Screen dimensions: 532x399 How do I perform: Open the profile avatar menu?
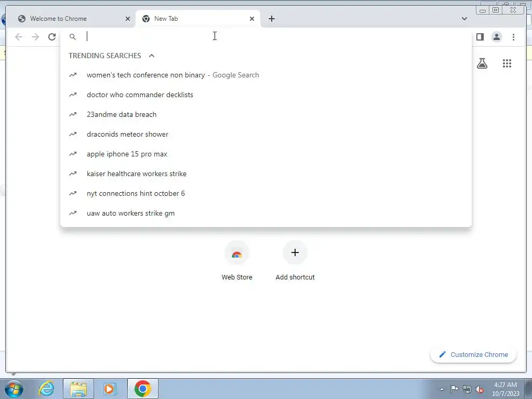pos(496,37)
